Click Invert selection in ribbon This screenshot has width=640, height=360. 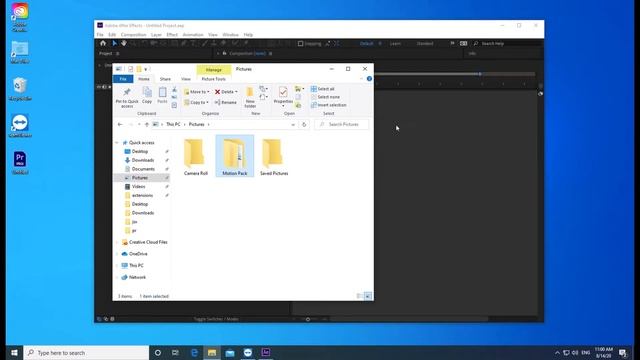(329, 105)
